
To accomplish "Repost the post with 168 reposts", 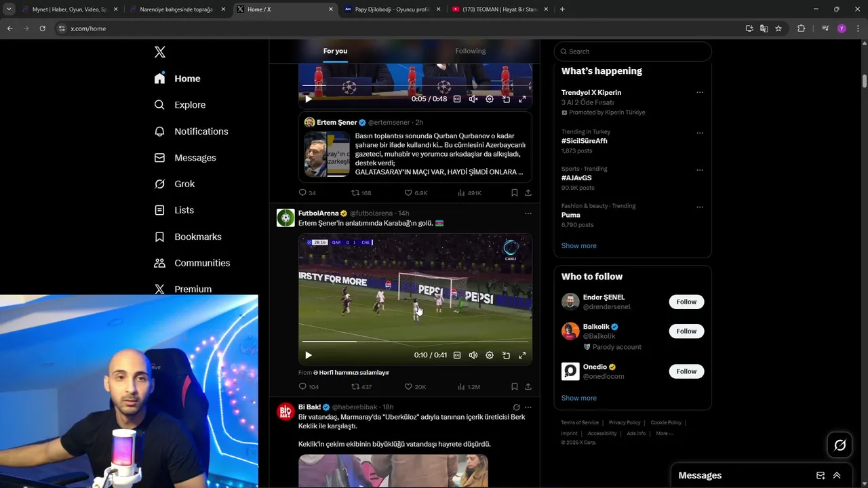I will coord(361,192).
